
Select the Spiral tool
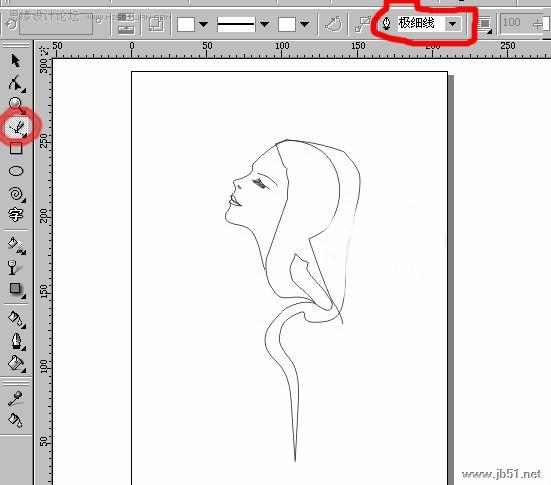[17, 194]
